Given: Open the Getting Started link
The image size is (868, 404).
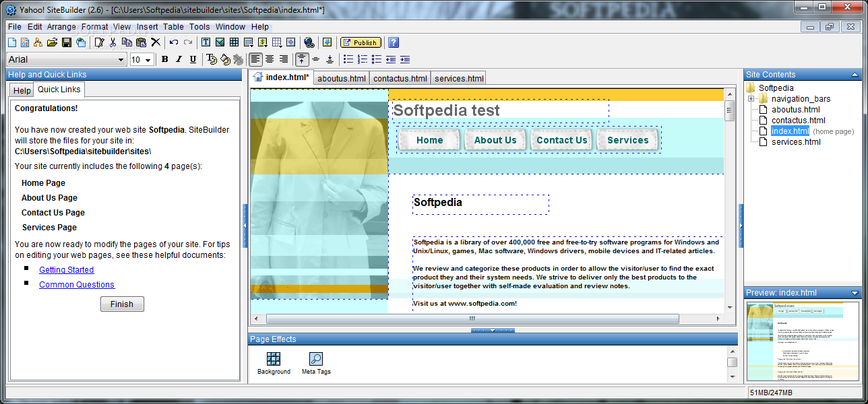Looking at the screenshot, I should [66, 269].
